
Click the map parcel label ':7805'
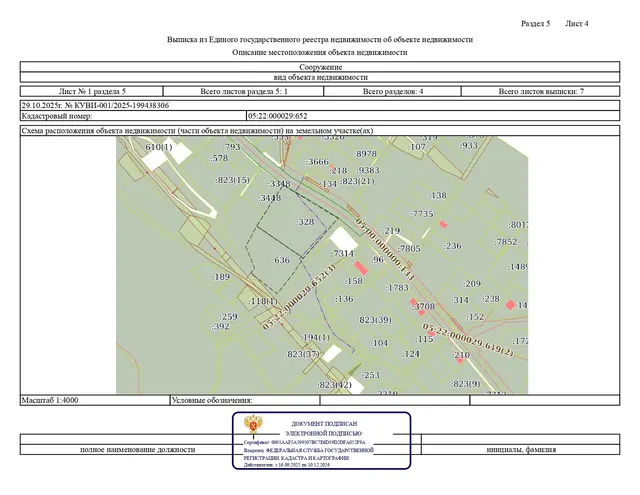(409, 249)
